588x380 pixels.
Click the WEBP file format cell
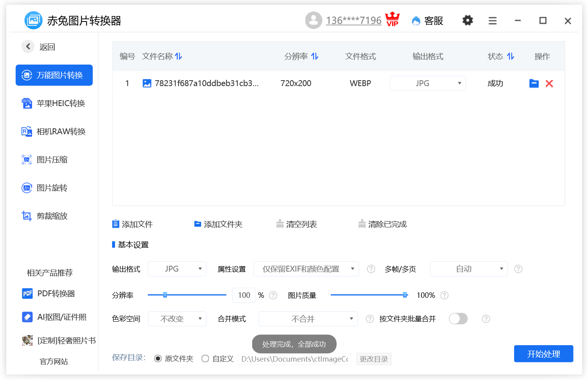tap(360, 83)
